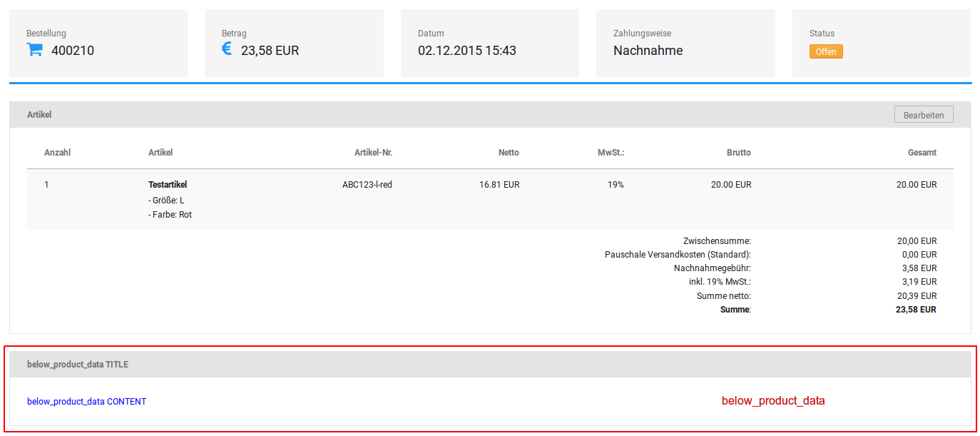
Task: Click the Netto column header
Action: coord(509,153)
